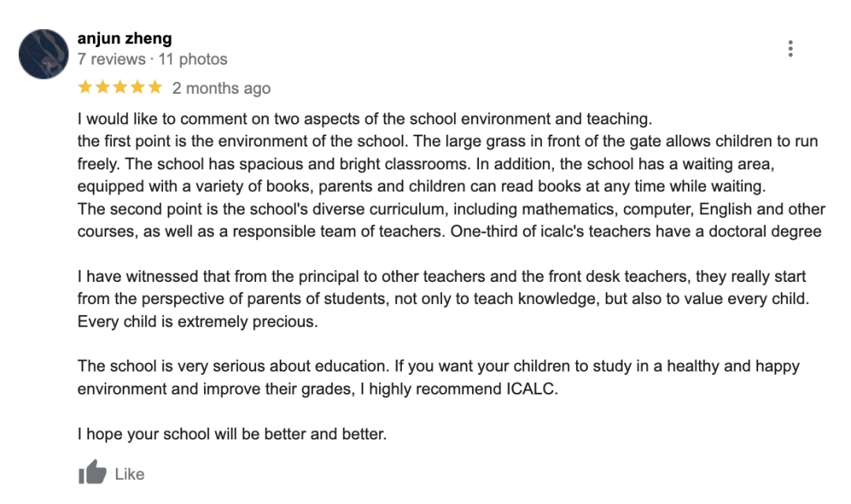The width and height of the screenshot is (851, 504).
Task: Click the paragraph starting "The school is very serious"
Action: coord(438,377)
